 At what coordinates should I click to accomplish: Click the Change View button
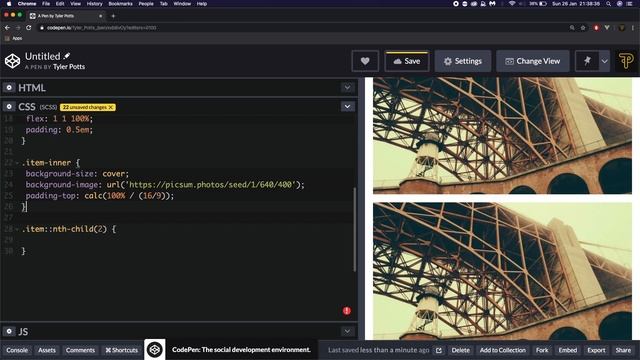click(533, 61)
